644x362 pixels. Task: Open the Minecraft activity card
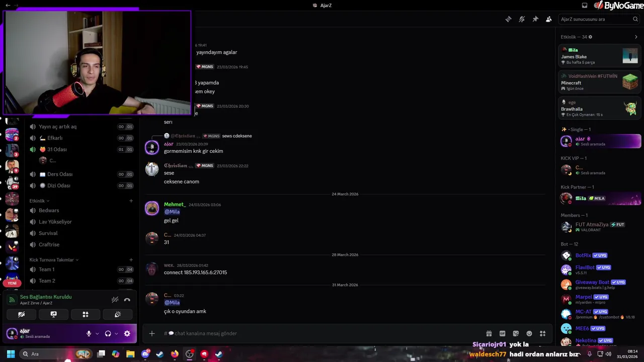pos(600,82)
